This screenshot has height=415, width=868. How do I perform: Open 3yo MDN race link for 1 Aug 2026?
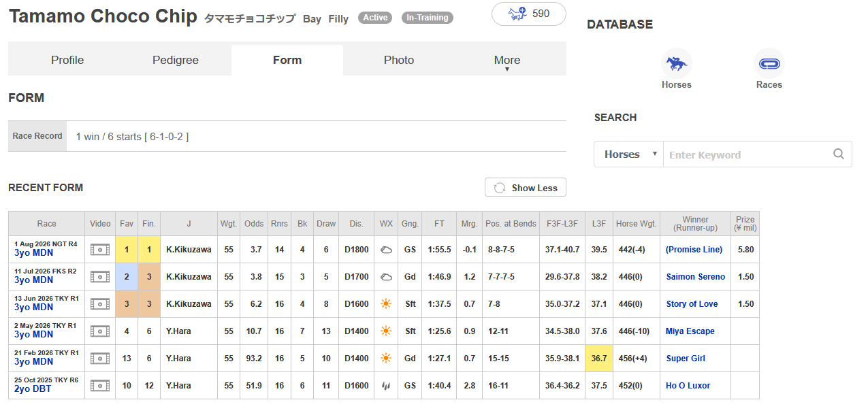pos(34,253)
